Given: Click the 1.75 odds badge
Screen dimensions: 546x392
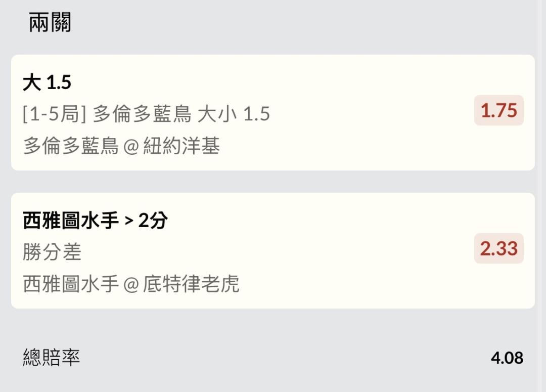Looking at the screenshot, I should coord(498,110).
